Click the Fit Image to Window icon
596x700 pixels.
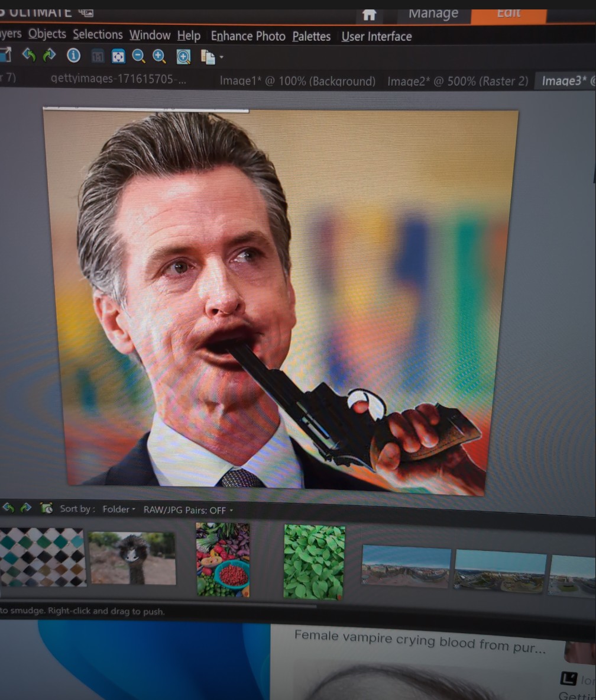pos(118,56)
